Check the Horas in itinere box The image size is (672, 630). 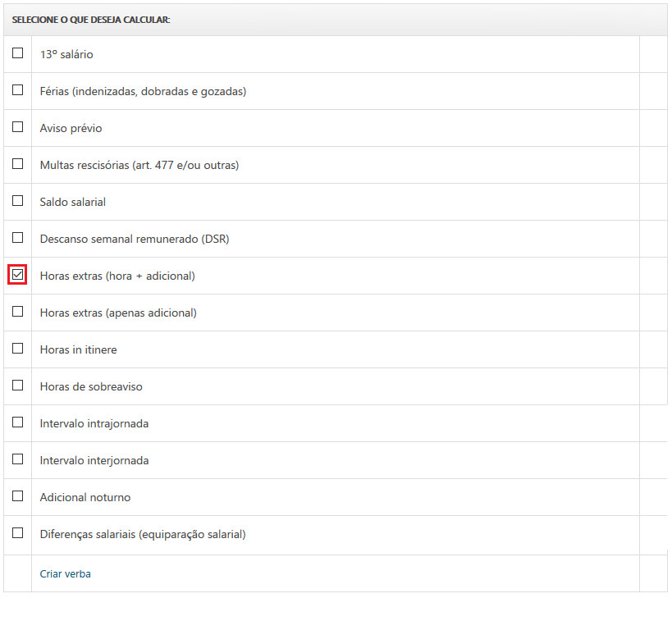(x=17, y=349)
